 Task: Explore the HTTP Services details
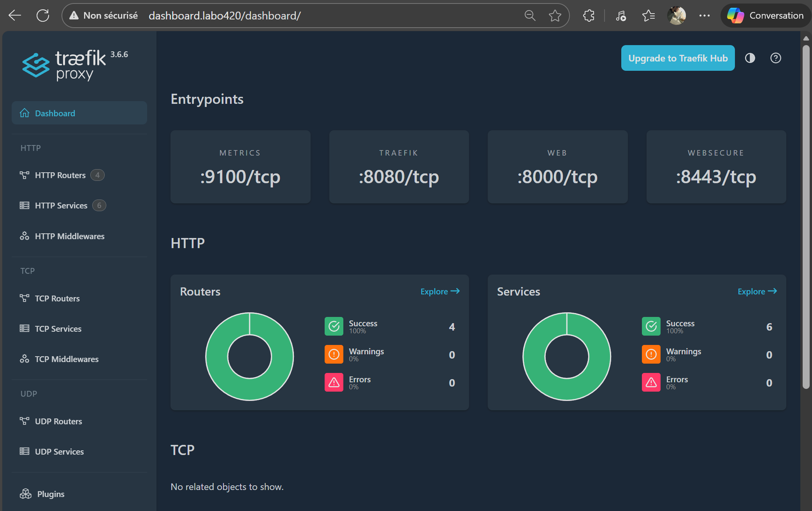[x=757, y=291]
